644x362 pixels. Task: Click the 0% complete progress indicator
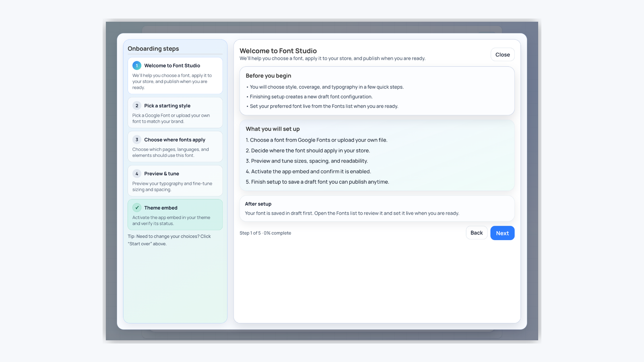tap(265, 233)
